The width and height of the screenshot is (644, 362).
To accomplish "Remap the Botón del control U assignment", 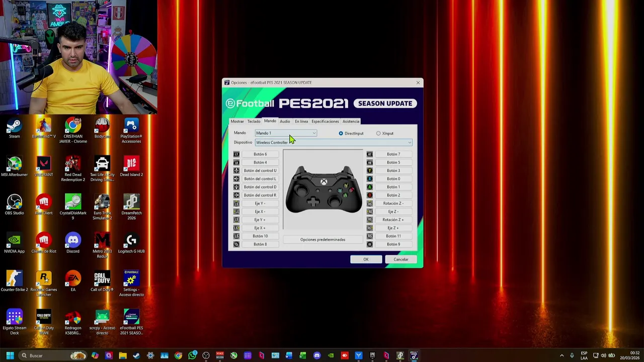I will coord(260,170).
